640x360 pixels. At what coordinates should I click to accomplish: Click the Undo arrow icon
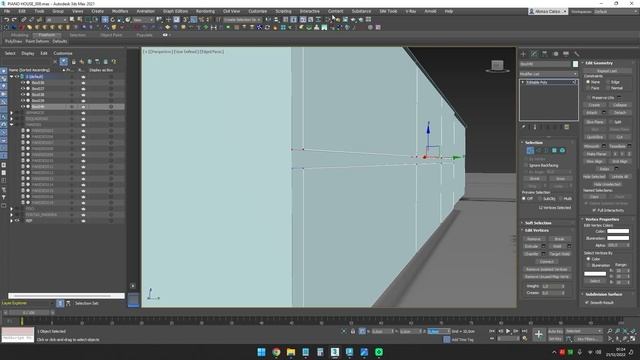coord(7,20)
